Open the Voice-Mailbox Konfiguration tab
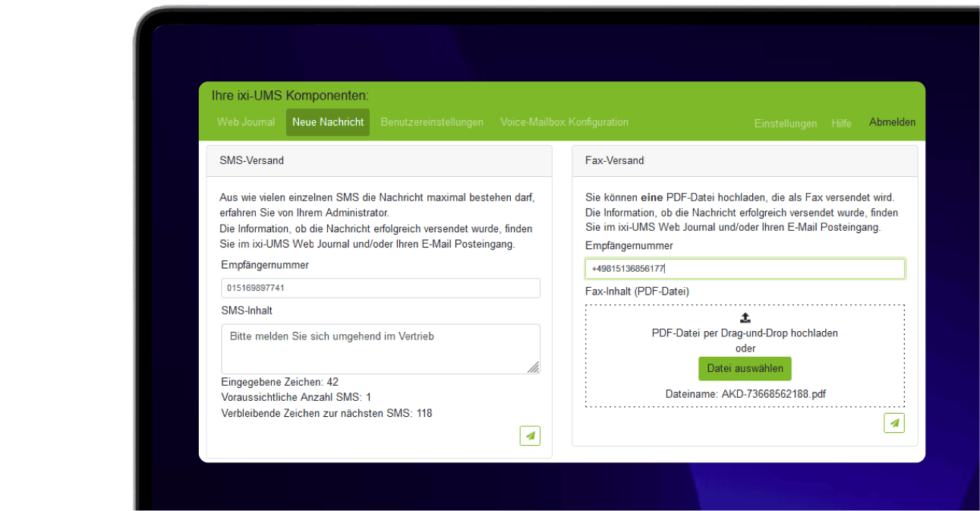The image size is (980, 511). tap(564, 122)
